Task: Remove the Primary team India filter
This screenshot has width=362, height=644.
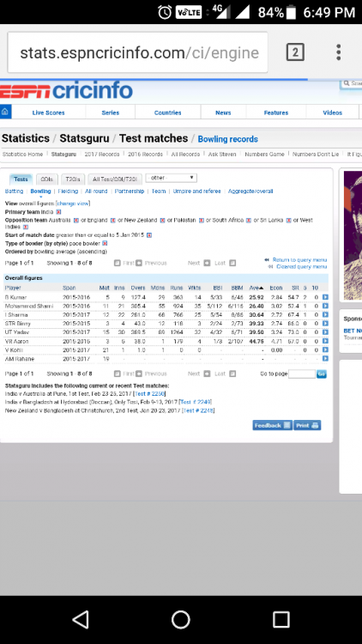Action: tap(58, 212)
